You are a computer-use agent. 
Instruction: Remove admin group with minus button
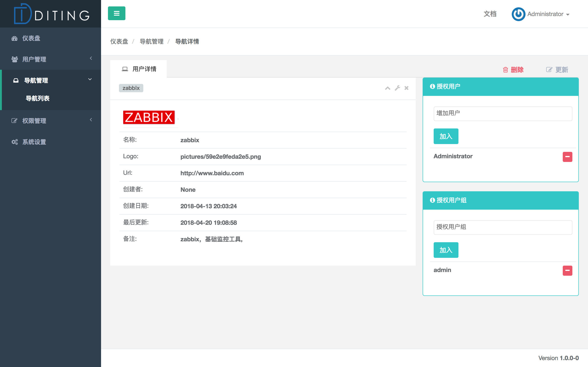pyautogui.click(x=567, y=270)
